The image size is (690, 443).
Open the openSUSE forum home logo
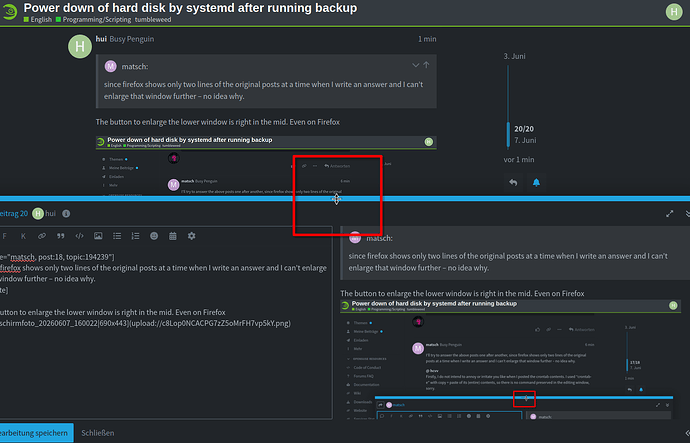tap(9, 12)
